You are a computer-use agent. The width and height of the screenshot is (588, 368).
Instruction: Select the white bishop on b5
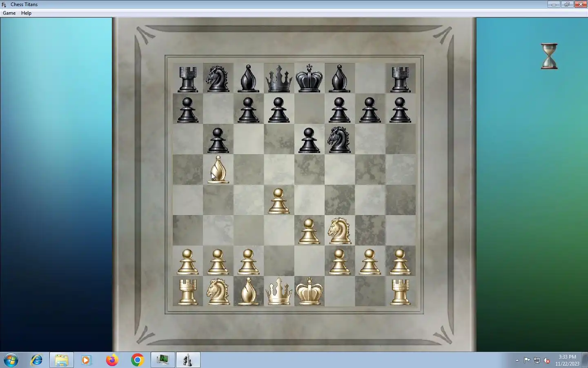(x=218, y=169)
